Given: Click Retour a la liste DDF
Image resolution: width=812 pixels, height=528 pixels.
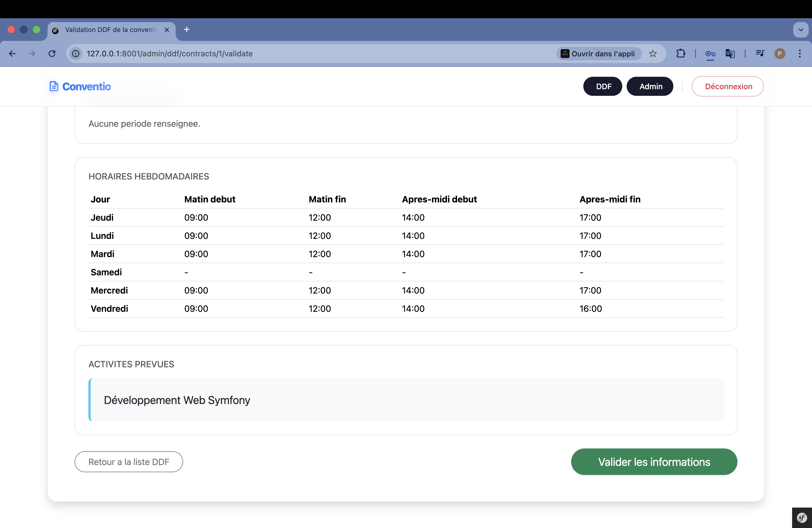Looking at the screenshot, I should point(129,461).
